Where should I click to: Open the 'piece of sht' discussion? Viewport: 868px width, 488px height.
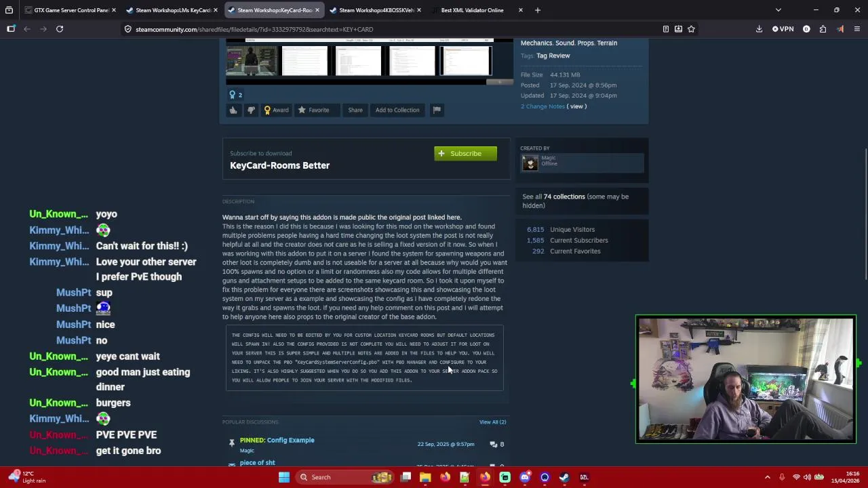pos(257,462)
